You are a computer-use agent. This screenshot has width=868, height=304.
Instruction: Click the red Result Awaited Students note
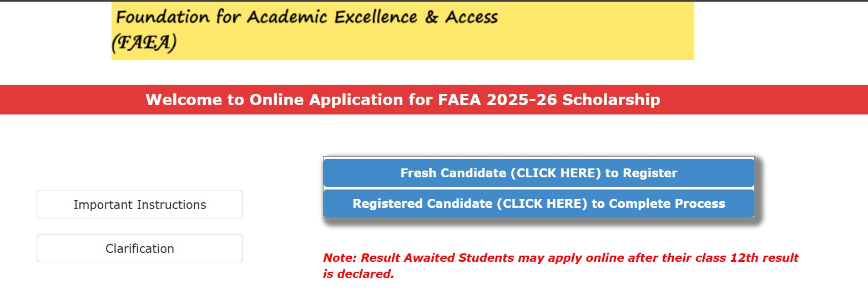coord(561,266)
